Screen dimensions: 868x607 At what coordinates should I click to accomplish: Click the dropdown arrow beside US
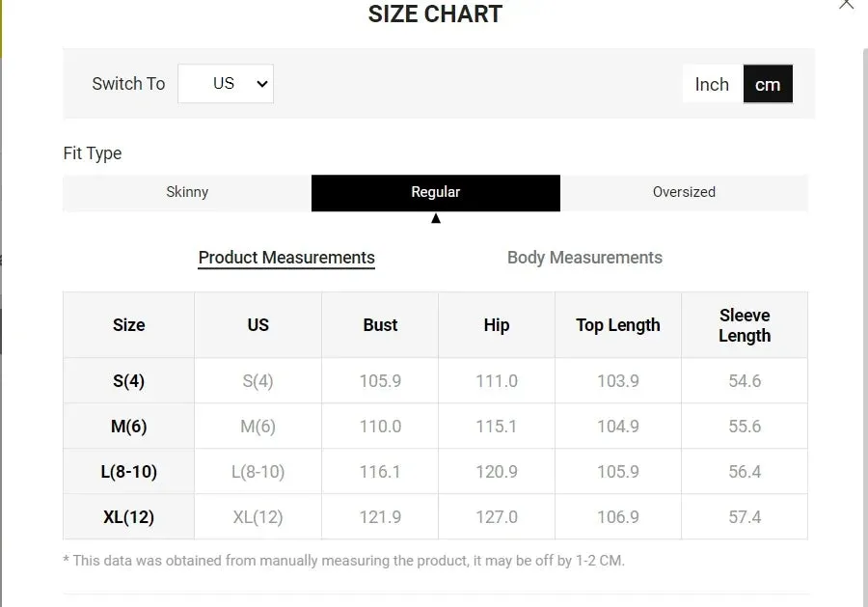[x=261, y=84]
